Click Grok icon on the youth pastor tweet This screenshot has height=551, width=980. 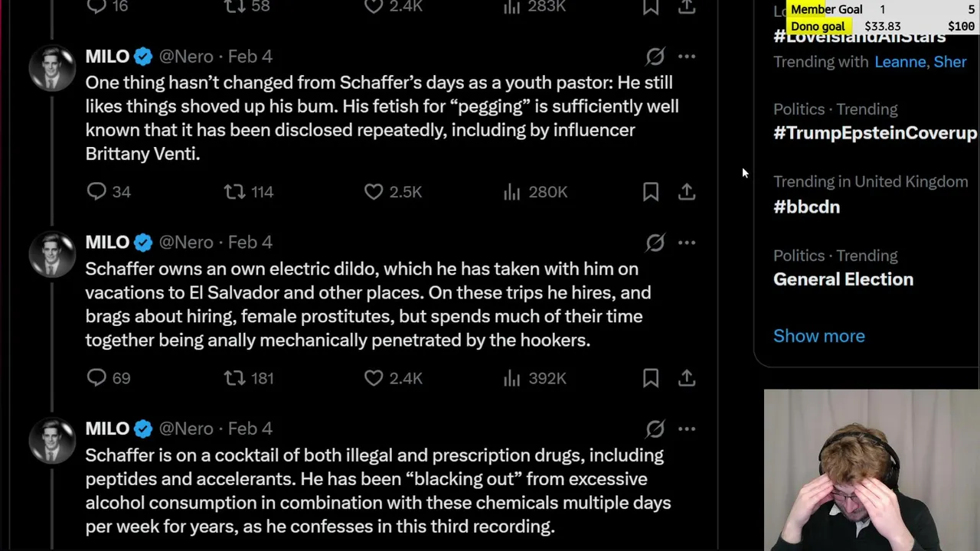pos(655,57)
